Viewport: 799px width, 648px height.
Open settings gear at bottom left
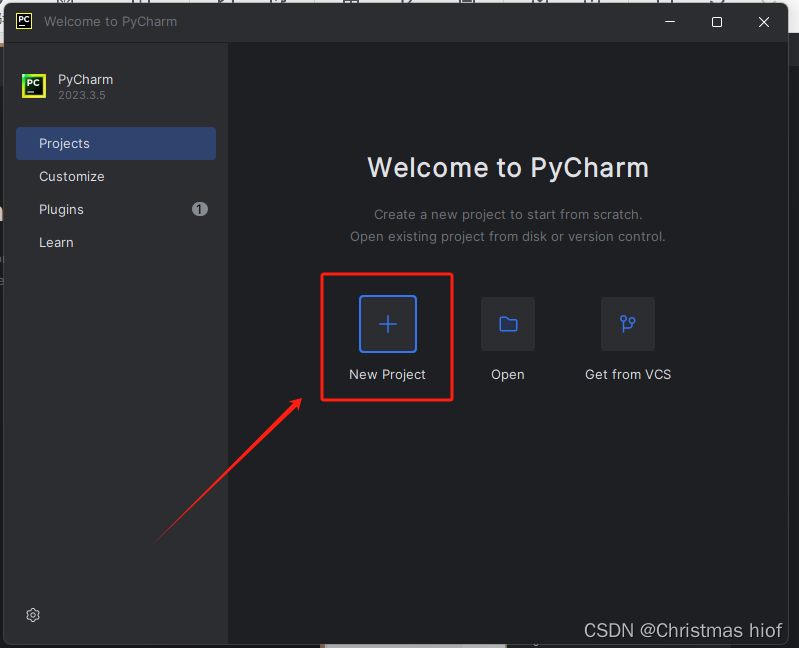pyautogui.click(x=33, y=615)
